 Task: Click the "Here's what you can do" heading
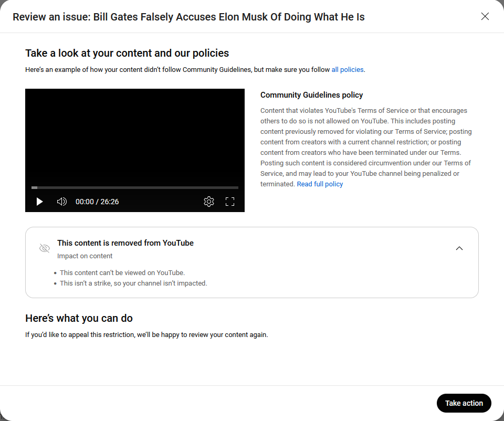(x=79, y=318)
